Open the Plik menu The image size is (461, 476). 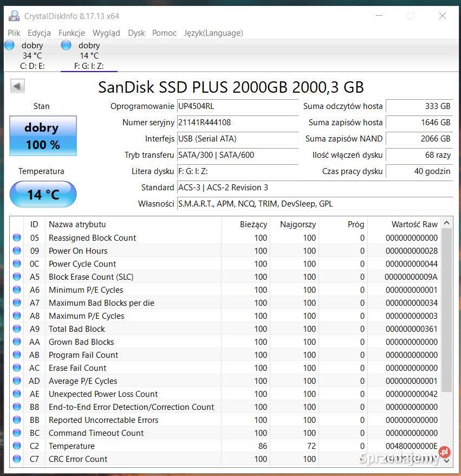pos(14,33)
